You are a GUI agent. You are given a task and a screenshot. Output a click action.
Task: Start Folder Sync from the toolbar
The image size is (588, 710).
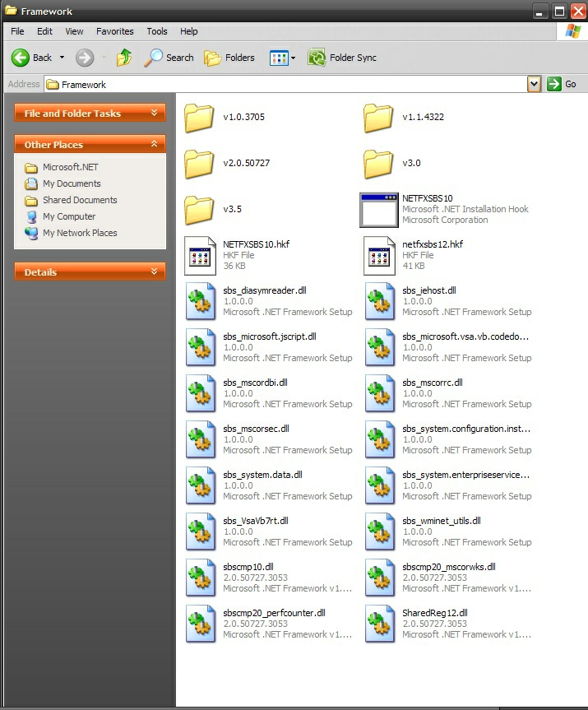tap(342, 58)
